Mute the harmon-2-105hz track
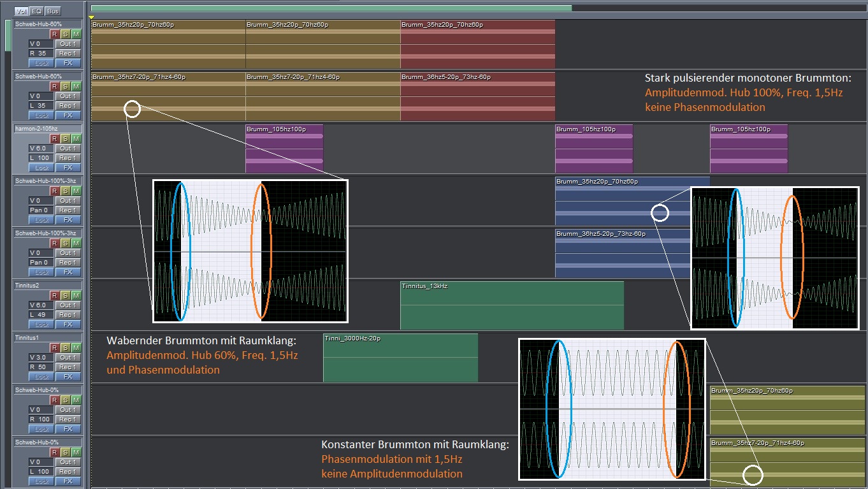This screenshot has width=868, height=489. (x=76, y=138)
